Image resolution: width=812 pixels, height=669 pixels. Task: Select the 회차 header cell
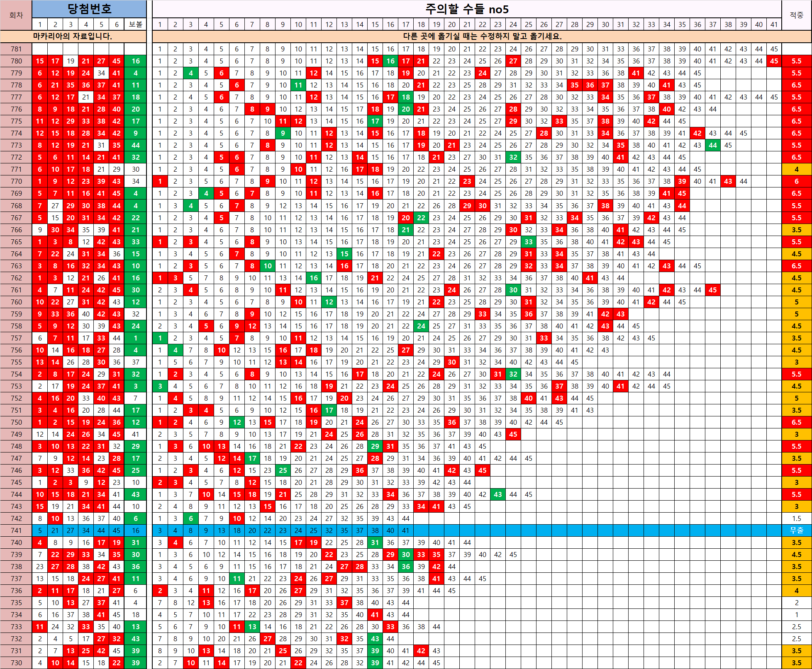16,15
